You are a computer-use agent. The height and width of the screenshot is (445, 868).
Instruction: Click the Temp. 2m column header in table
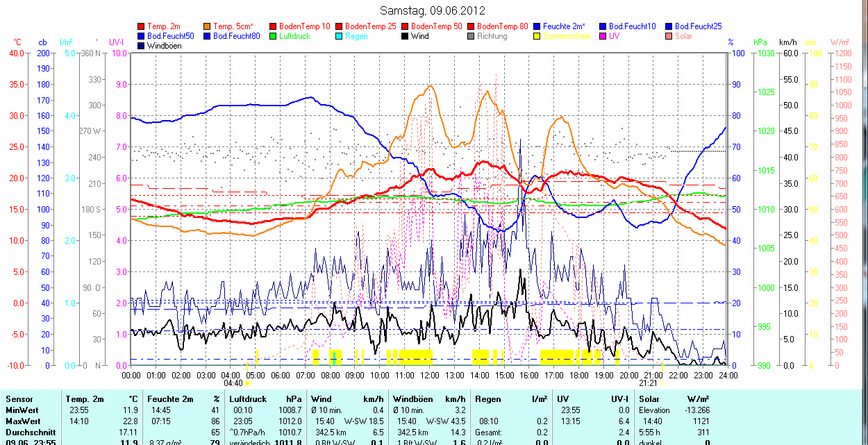tap(85, 399)
